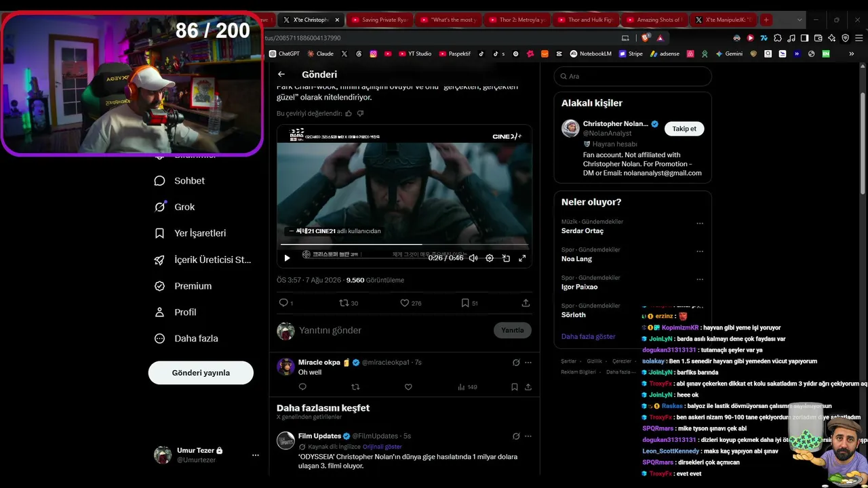Viewport: 868px width, 488px height.
Task: Click the Yanıtla button
Action: coord(513,330)
